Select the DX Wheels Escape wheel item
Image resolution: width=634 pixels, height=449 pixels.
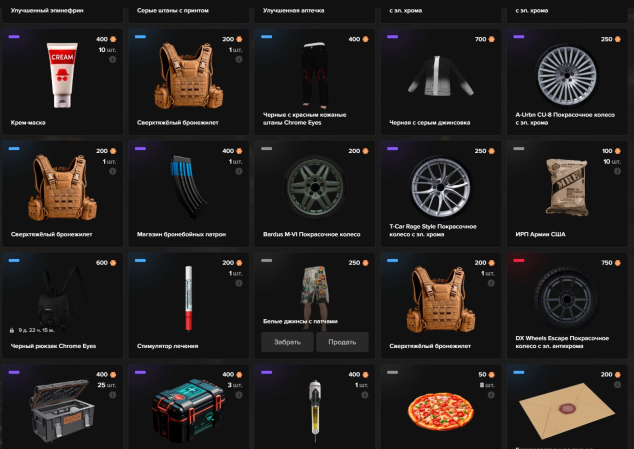(x=567, y=305)
